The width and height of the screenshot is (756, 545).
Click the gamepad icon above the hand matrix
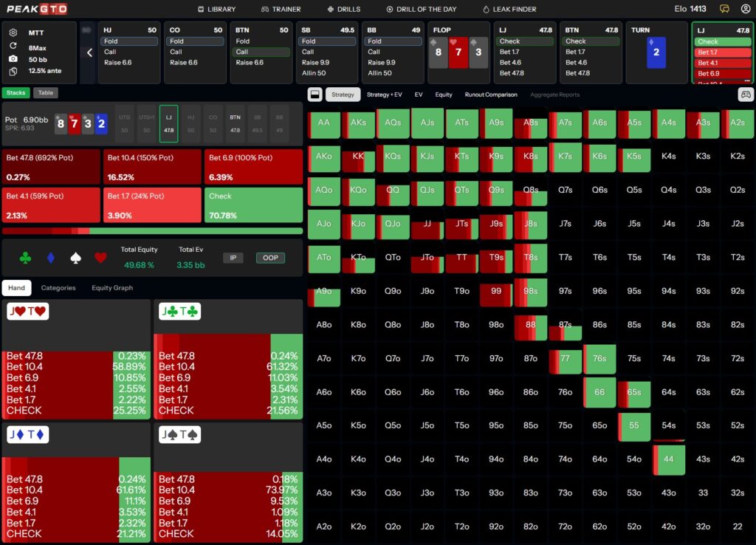coord(746,95)
